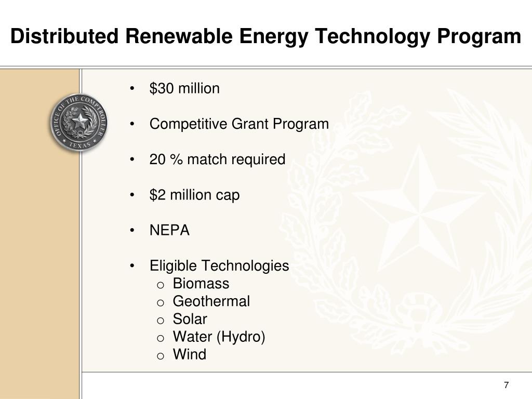Click the "Biomass" sub-item
Viewport: 532px width, 399px height.
click(x=201, y=283)
